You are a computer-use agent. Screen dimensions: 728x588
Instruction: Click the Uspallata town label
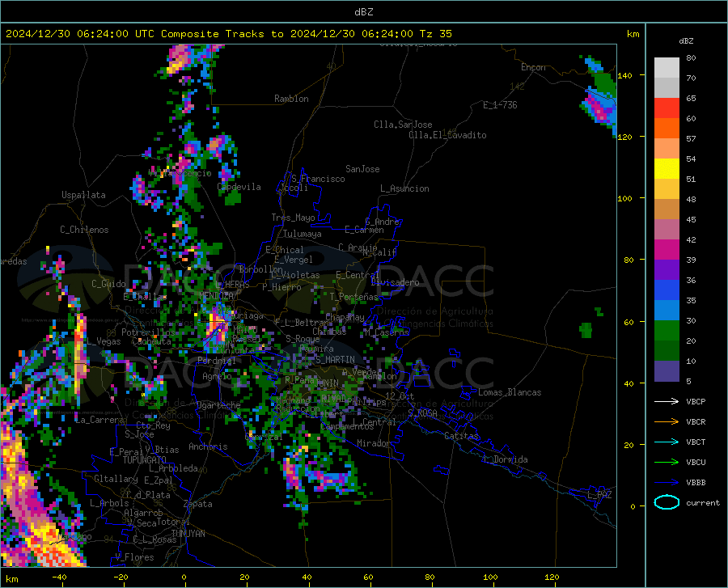tap(83, 195)
